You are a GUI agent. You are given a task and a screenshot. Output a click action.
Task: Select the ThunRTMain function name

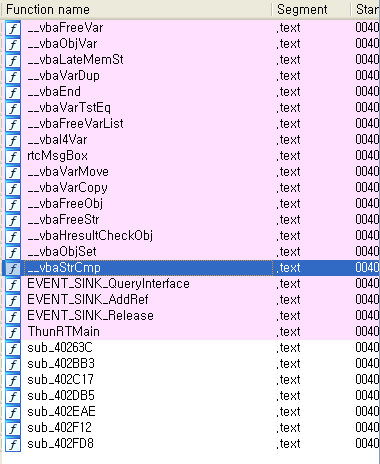click(63, 332)
